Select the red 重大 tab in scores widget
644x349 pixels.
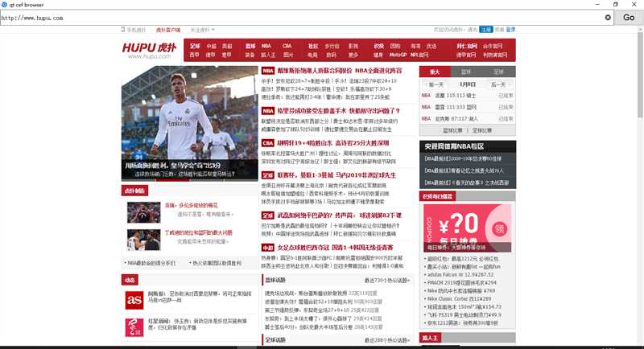pos(435,72)
